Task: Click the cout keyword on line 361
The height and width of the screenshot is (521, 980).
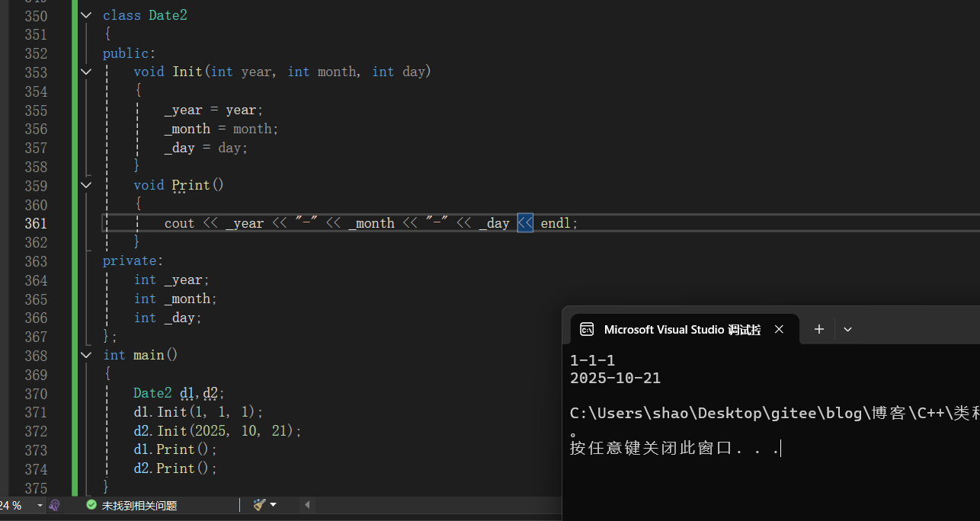Action: coord(180,223)
